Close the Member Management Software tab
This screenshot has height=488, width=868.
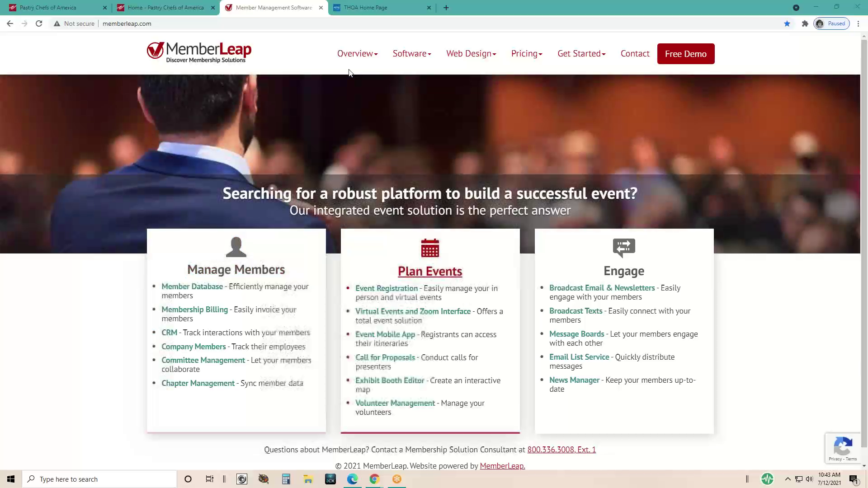click(x=321, y=8)
